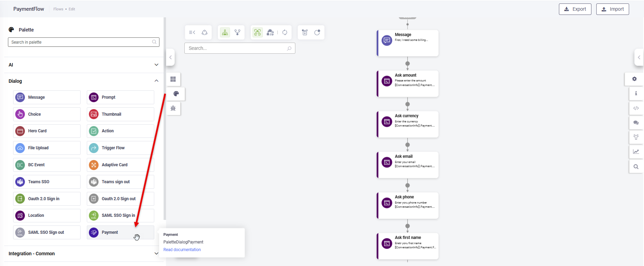Open the Read documentation link
The height and width of the screenshot is (266, 644).
[x=182, y=250]
